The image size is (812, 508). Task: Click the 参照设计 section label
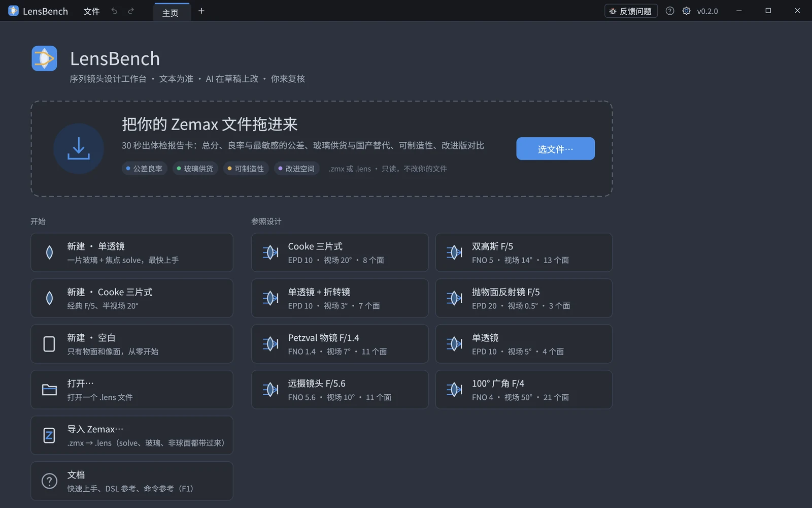[266, 221]
